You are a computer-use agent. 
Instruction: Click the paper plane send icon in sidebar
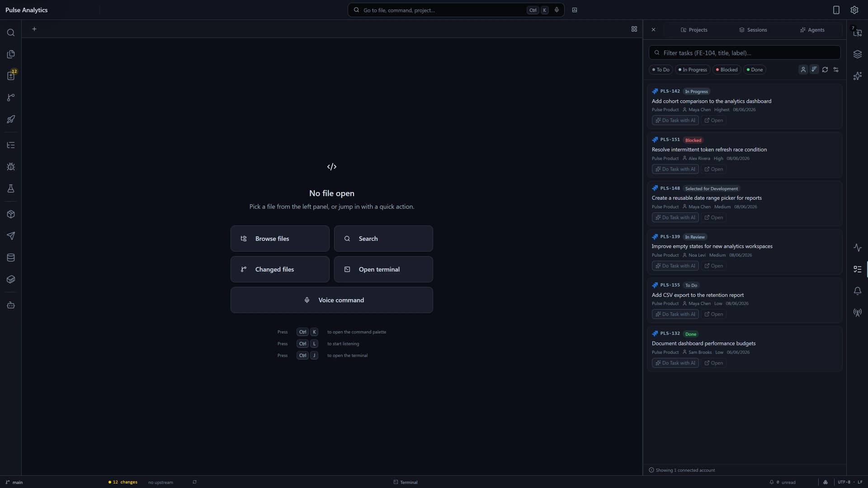[11, 236]
